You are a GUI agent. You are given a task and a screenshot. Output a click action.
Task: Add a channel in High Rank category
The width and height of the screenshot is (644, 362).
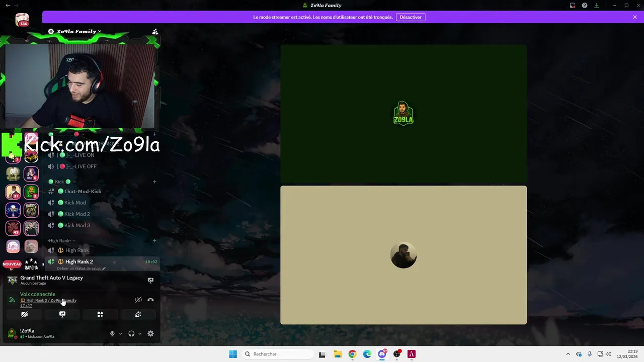coord(154,241)
